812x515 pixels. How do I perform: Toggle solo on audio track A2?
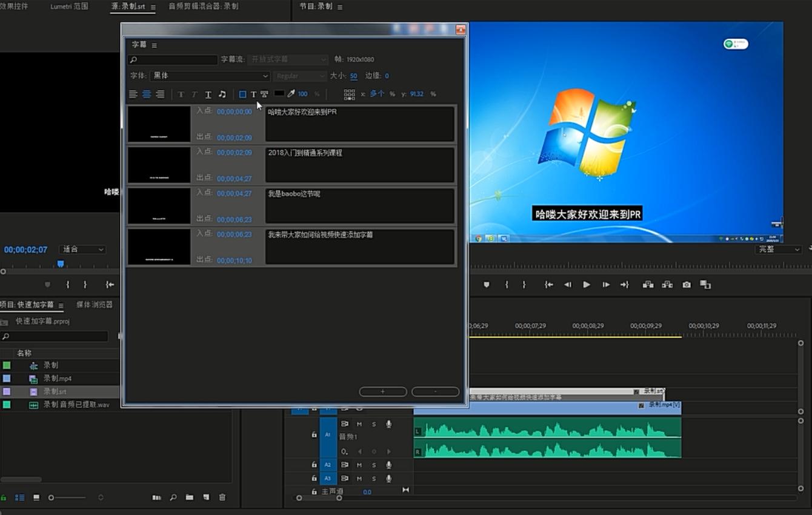click(x=374, y=465)
